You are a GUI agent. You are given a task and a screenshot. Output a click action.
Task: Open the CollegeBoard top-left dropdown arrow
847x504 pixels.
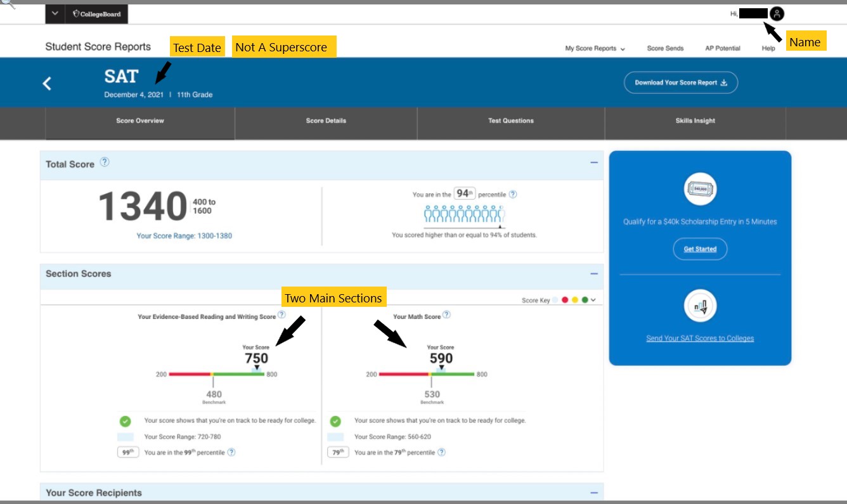pyautogui.click(x=55, y=14)
